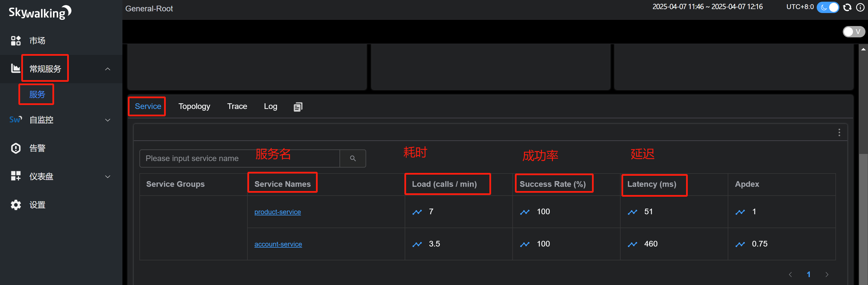The image size is (868, 285).
Task: Open the 市场 marketplace icon
Action: tap(16, 41)
